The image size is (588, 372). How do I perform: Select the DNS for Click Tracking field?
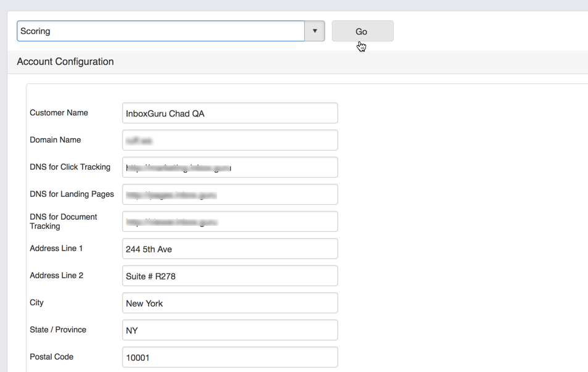[x=230, y=167]
